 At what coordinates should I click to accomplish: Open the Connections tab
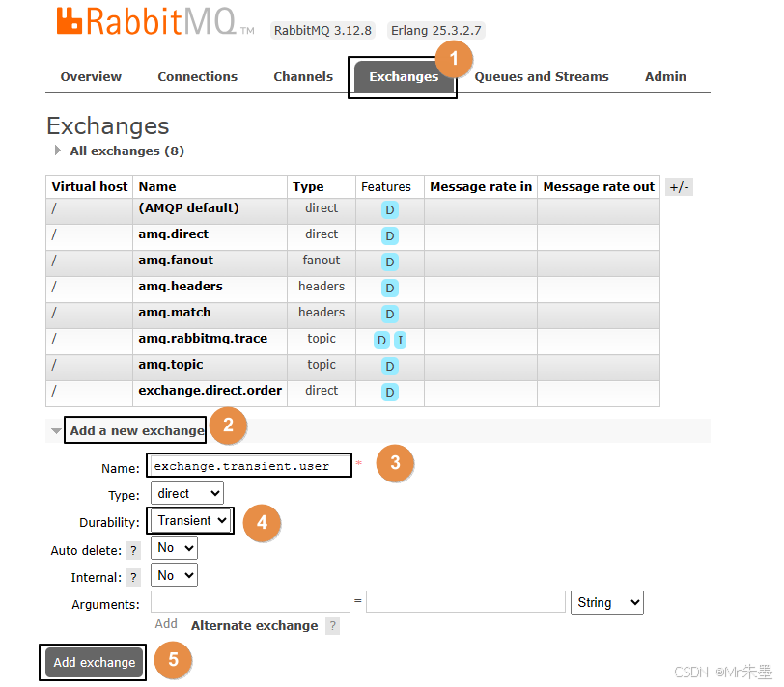click(198, 76)
